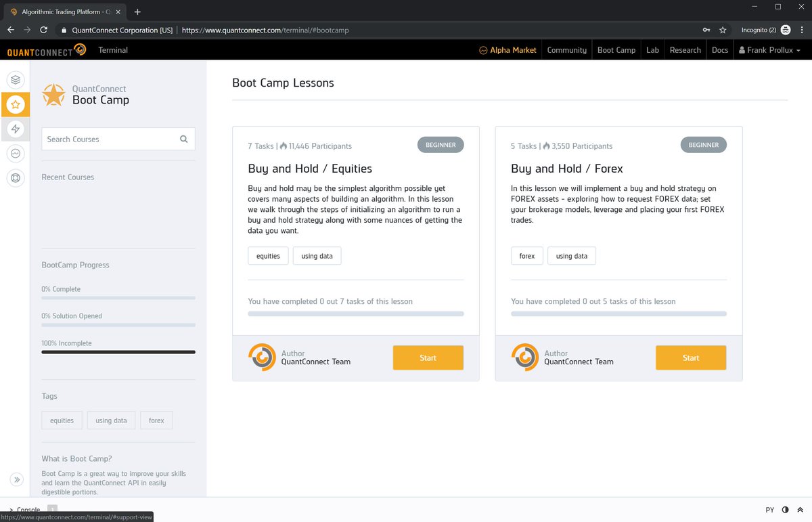Switch to the Research tab

(685, 49)
